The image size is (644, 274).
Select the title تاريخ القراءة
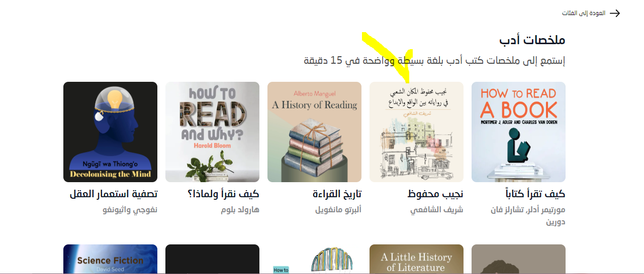337,194
